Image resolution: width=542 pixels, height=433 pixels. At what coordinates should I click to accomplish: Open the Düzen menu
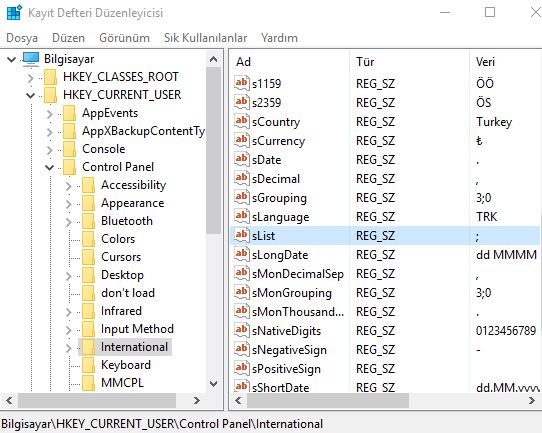(68, 38)
